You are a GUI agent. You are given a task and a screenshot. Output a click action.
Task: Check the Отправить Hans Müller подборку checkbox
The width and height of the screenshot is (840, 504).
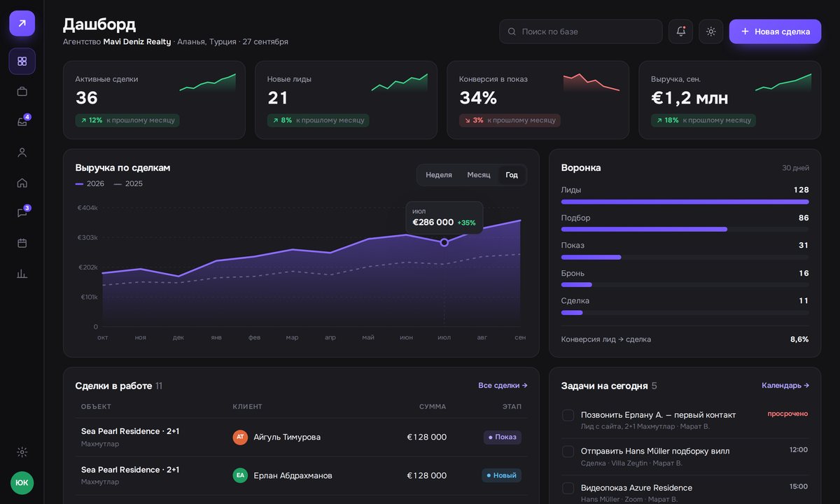[568, 451]
